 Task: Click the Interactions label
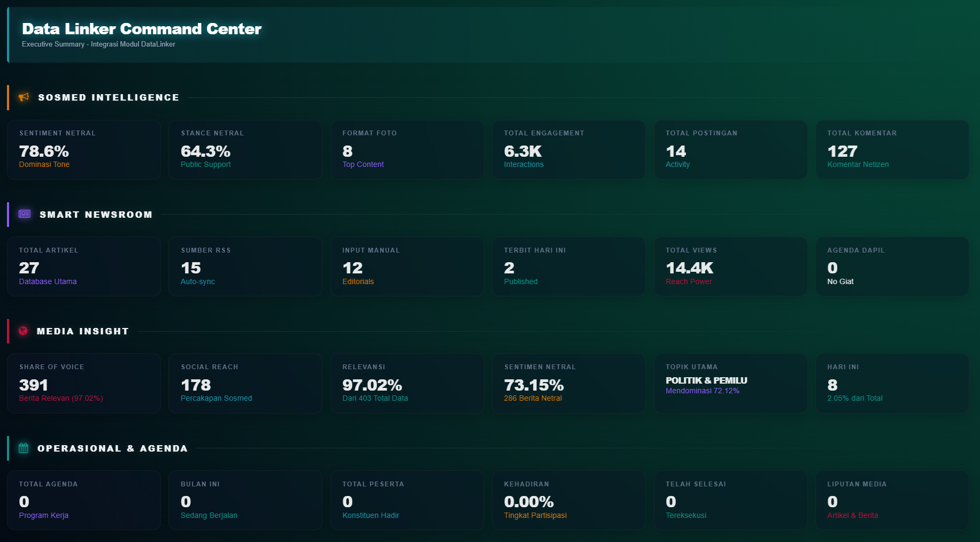pyautogui.click(x=524, y=165)
